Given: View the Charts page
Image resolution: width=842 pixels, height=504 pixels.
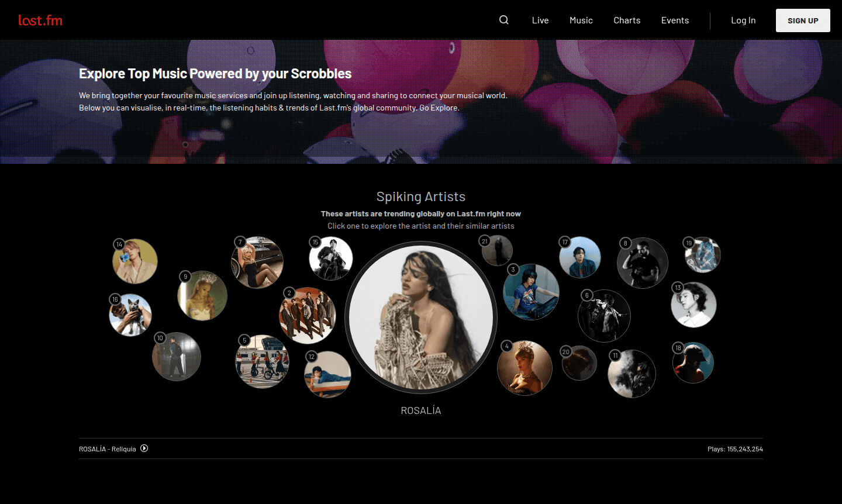Looking at the screenshot, I should 626,20.
